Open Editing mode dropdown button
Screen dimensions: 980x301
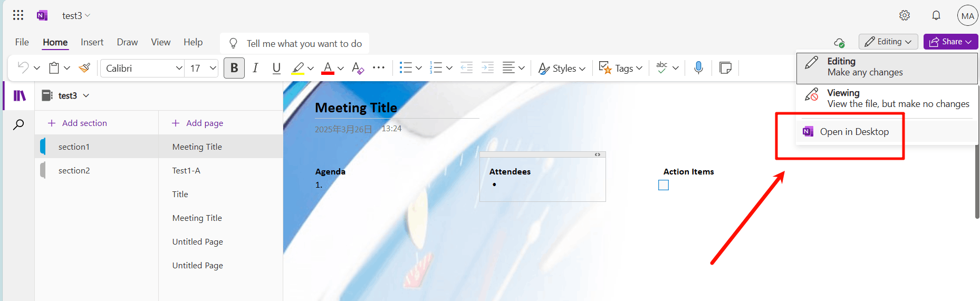(x=888, y=42)
